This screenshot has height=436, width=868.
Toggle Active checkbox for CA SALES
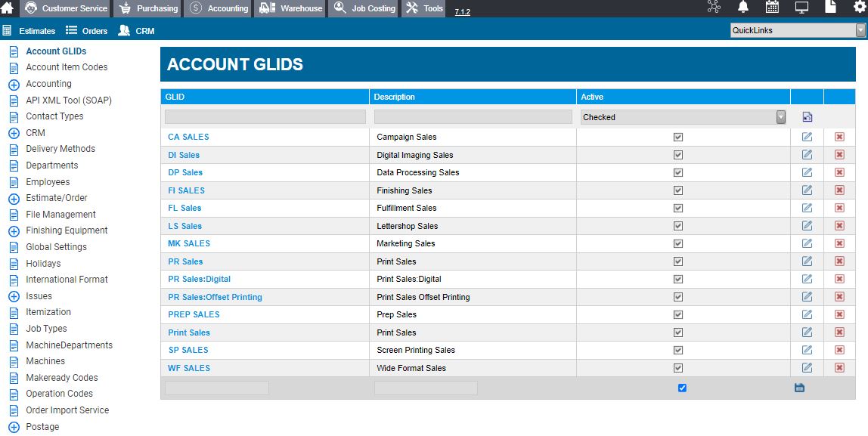(678, 137)
